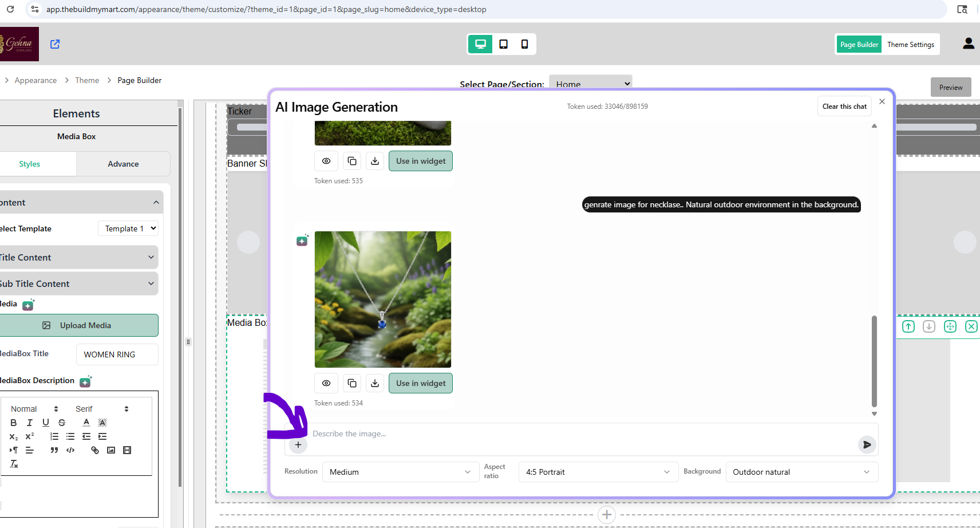Expand the Title Content section
Viewport: 980px width, 528px height.
tap(78, 257)
